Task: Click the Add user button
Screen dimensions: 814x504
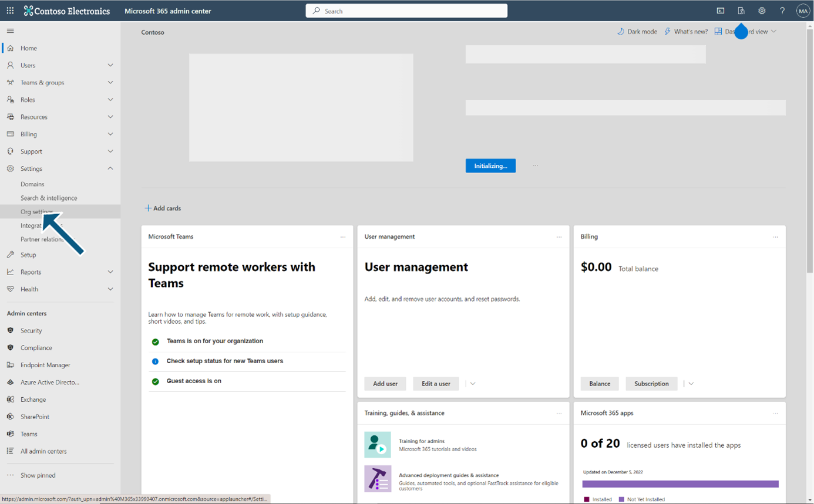Action: pos(385,384)
